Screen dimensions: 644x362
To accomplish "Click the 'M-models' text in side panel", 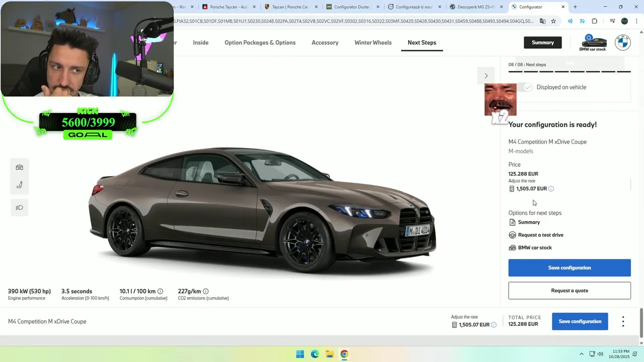I will [x=521, y=151].
